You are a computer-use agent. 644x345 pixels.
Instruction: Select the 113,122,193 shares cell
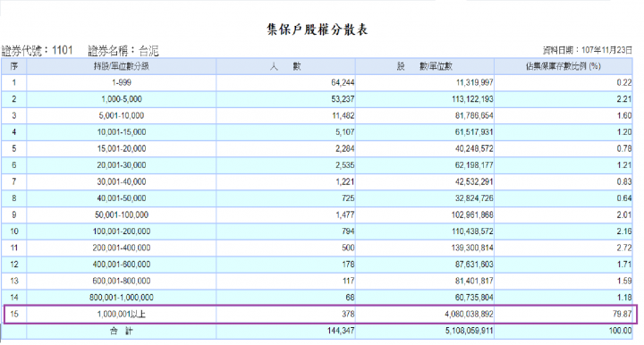pos(425,99)
